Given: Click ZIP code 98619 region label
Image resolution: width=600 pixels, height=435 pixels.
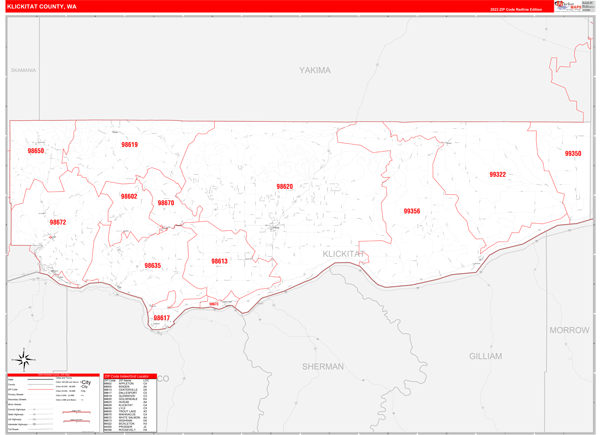Looking at the screenshot, I should (129, 145).
